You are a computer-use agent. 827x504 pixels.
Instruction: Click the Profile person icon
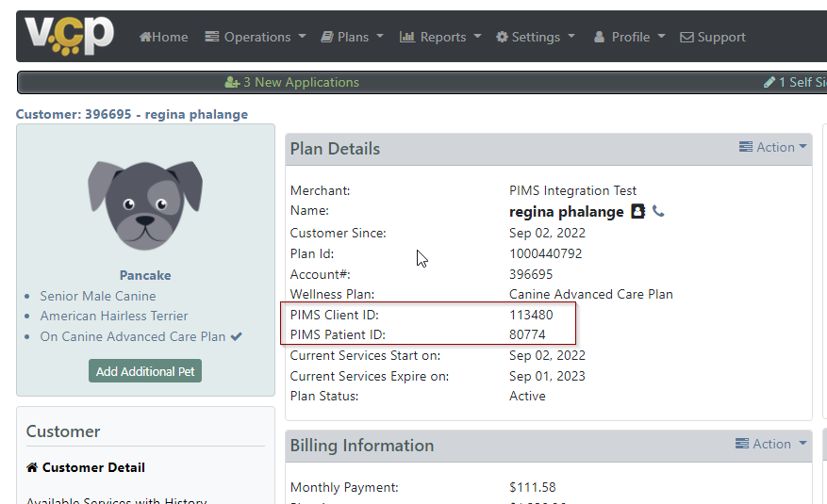point(599,37)
